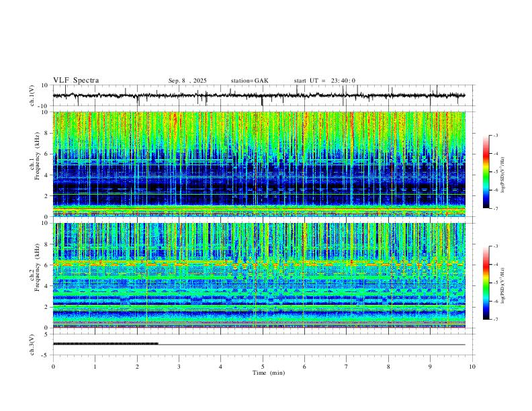Click the "2" tick on the time axis

137,367
